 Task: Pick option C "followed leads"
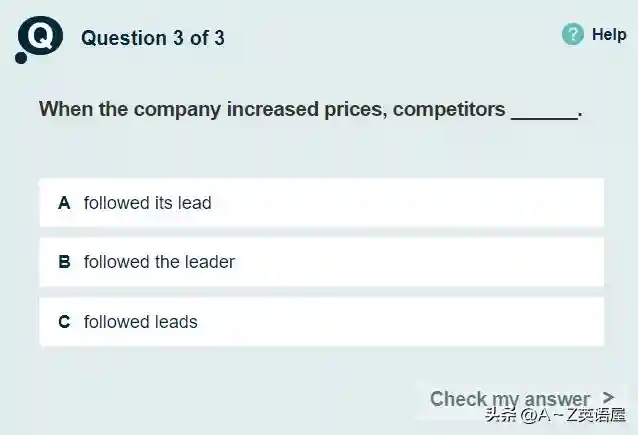(x=321, y=322)
